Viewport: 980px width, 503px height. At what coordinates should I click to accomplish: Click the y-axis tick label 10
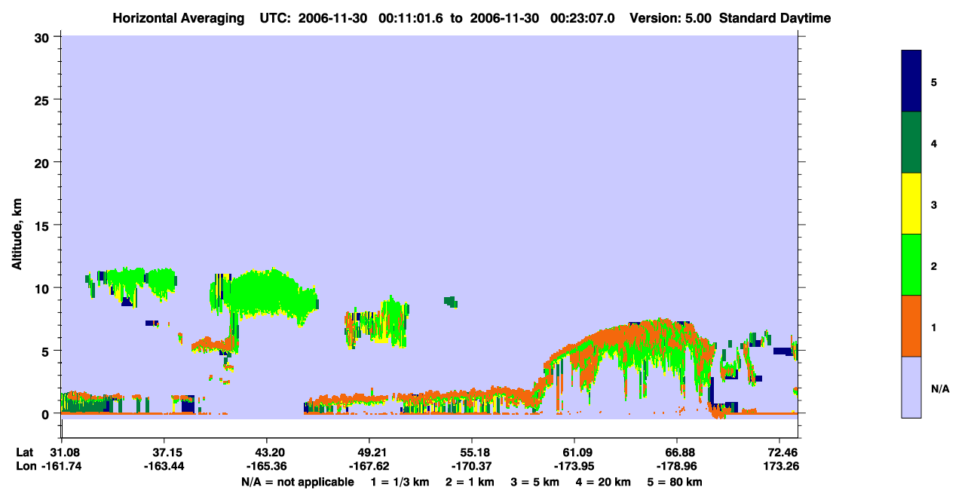coord(44,288)
